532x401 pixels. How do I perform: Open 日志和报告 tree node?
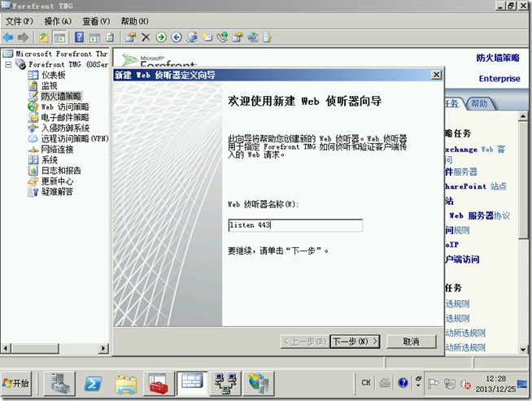(x=61, y=170)
